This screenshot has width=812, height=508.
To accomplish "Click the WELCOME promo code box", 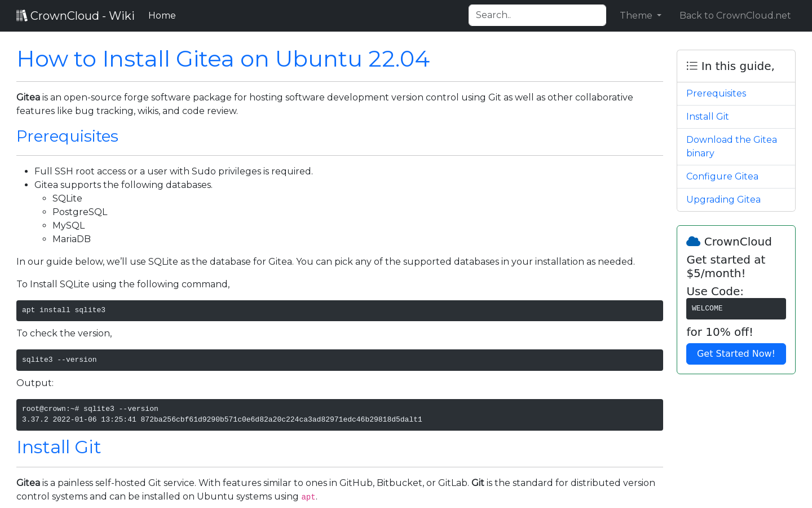I will tap(735, 309).
